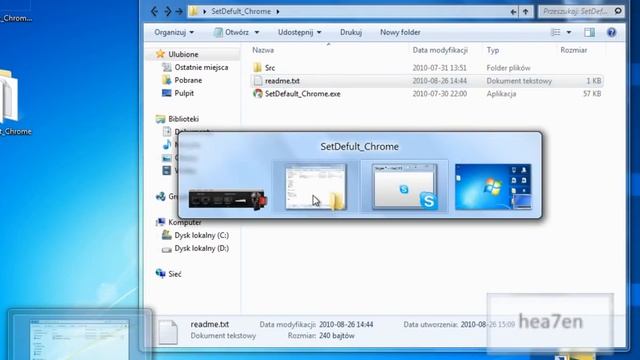
Task: Click the music note library icon
Action: 167,144
